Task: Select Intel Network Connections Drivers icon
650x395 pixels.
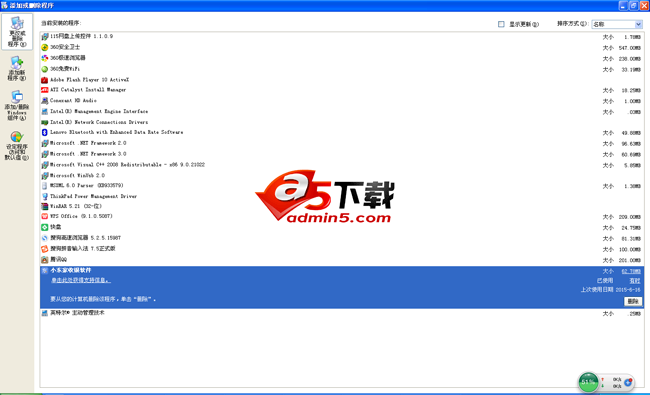Action: tap(45, 122)
